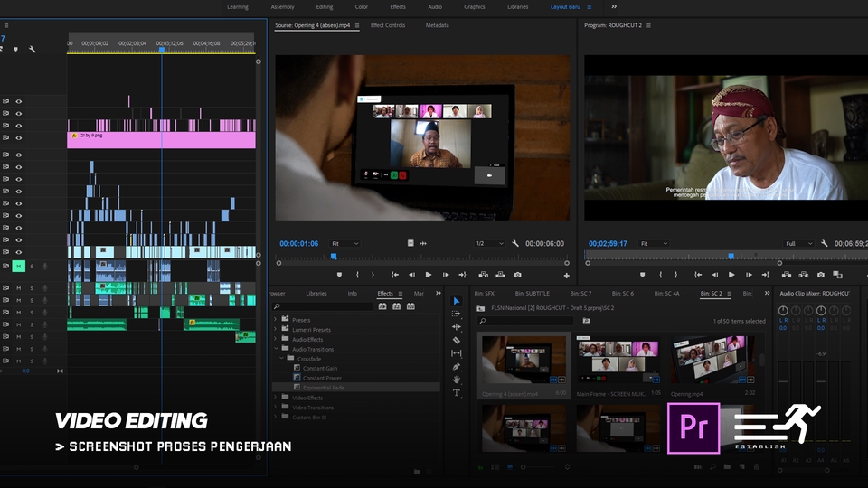Click Insert in the Source monitor
This screenshot has height=488, width=868.
tap(483, 275)
